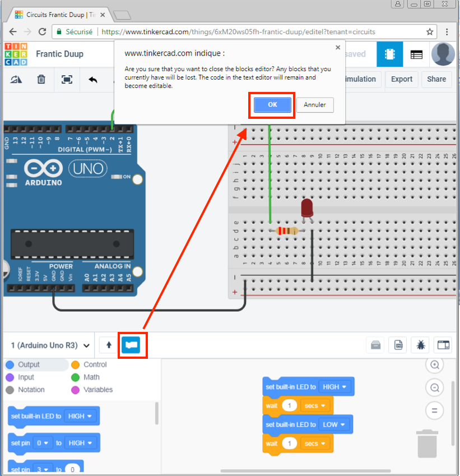Image resolution: width=460 pixels, height=476 pixels.
Task: Open pin 3 dropdown in palette block
Action: point(43,469)
